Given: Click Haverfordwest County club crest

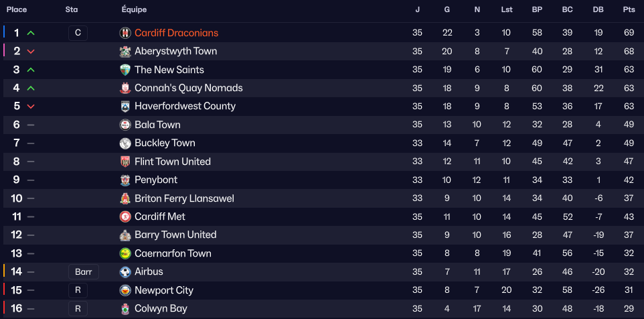Looking at the screenshot, I should coord(125,107).
